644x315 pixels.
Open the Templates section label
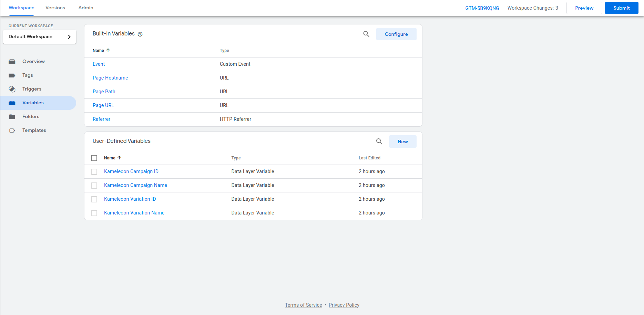click(x=34, y=130)
